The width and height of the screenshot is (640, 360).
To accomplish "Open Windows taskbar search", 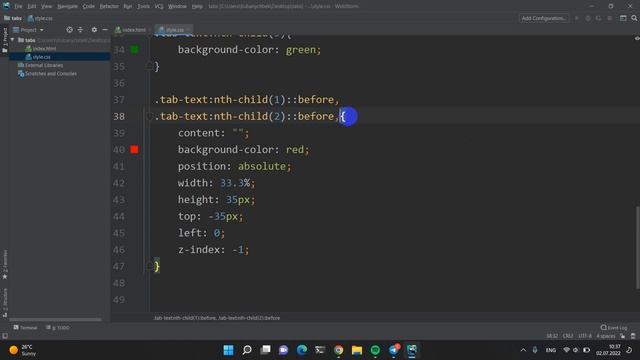I will 247,350.
